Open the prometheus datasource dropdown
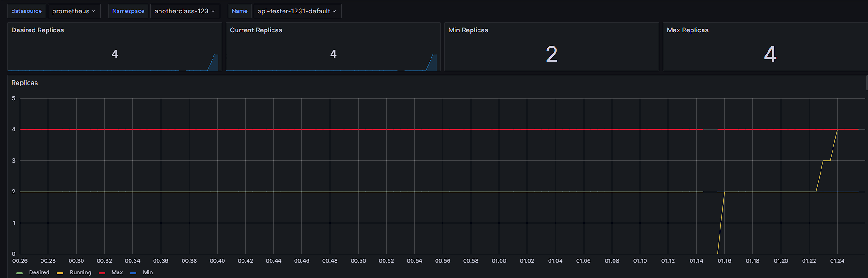 pos(74,11)
